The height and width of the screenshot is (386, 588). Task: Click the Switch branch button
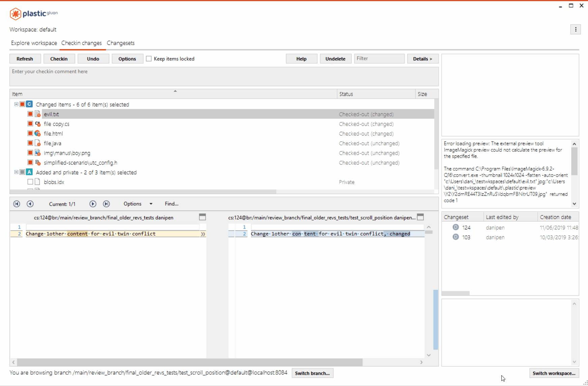click(312, 373)
